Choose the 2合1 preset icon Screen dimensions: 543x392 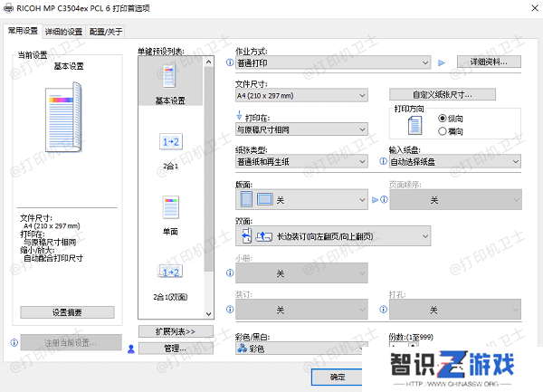point(171,141)
